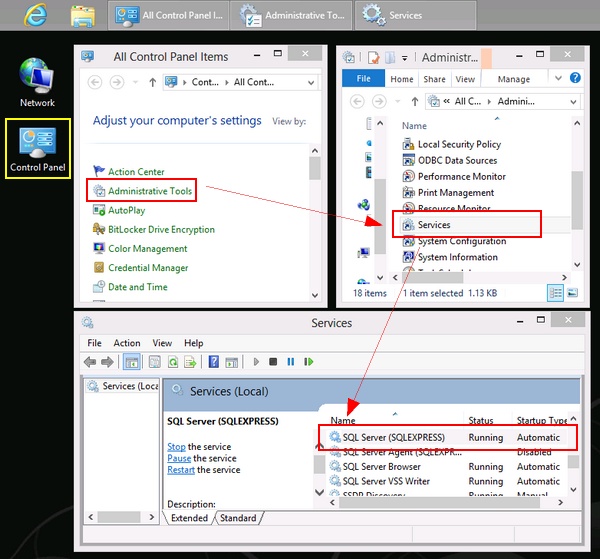Open recent locations dropdown in Control Panel
This screenshot has width=600, height=559.
[x=135, y=82]
